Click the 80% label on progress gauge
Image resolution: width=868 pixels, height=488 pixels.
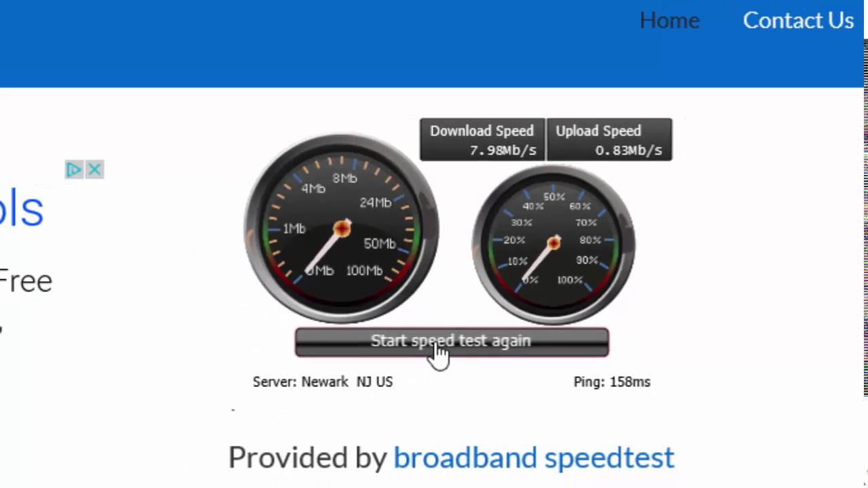(x=591, y=240)
